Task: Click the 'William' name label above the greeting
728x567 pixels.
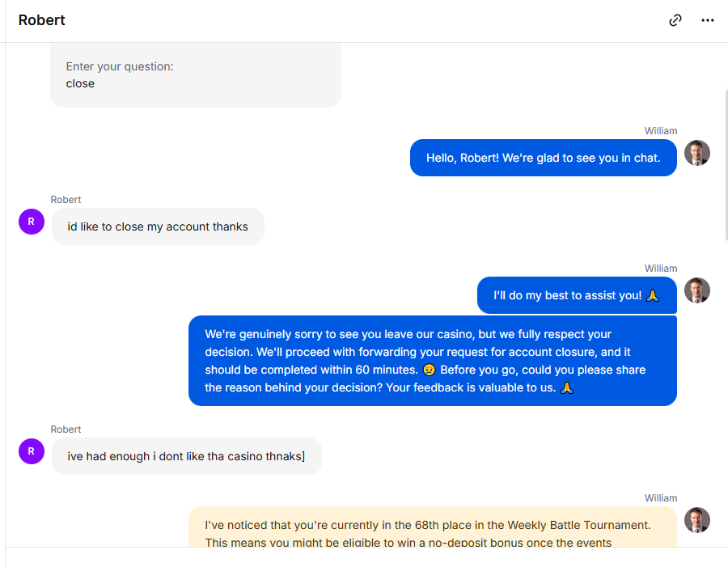Action: click(660, 131)
